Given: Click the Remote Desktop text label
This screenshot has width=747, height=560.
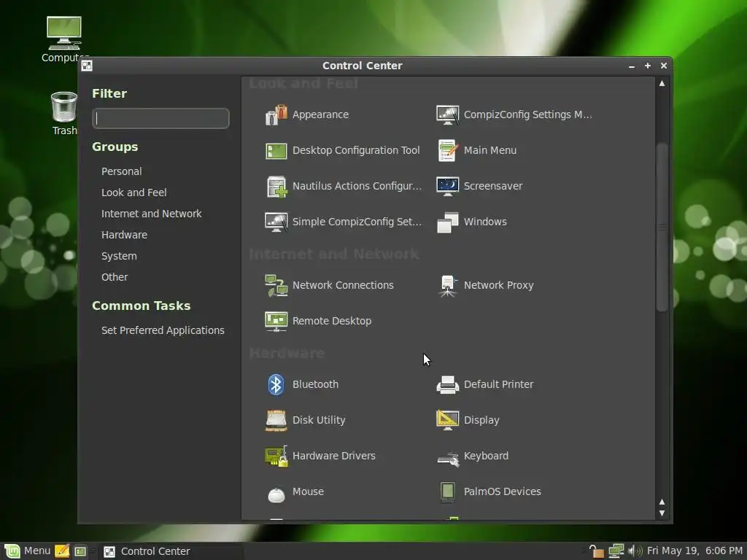Looking at the screenshot, I should (332, 321).
